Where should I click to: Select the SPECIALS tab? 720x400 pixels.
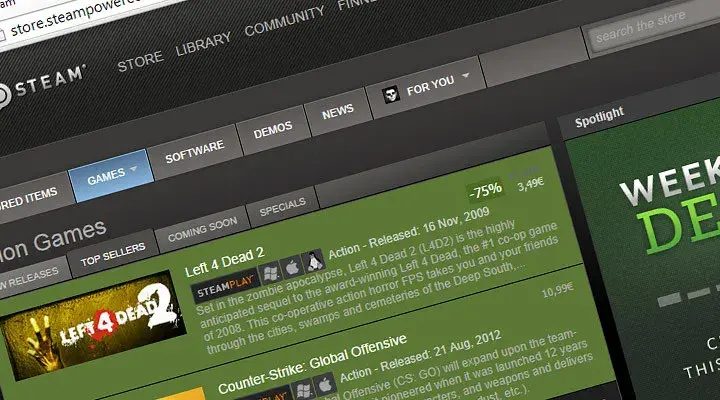pos(282,208)
